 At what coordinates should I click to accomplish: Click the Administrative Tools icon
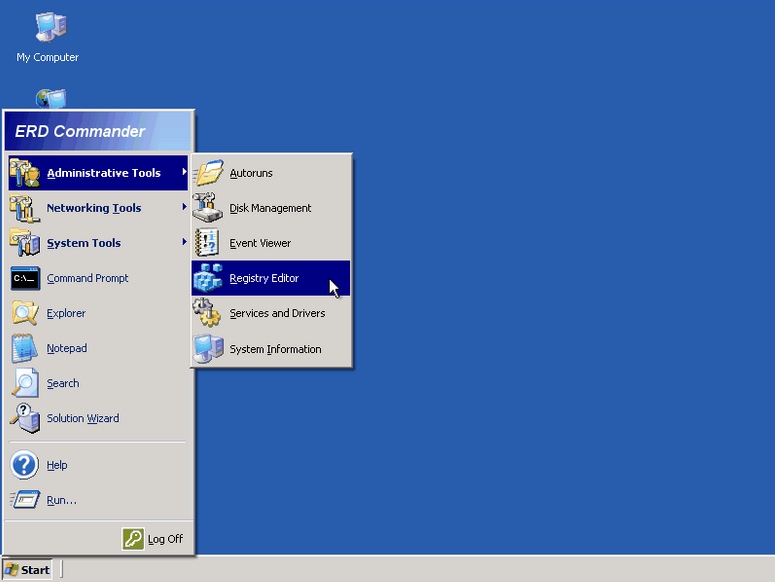pos(25,173)
